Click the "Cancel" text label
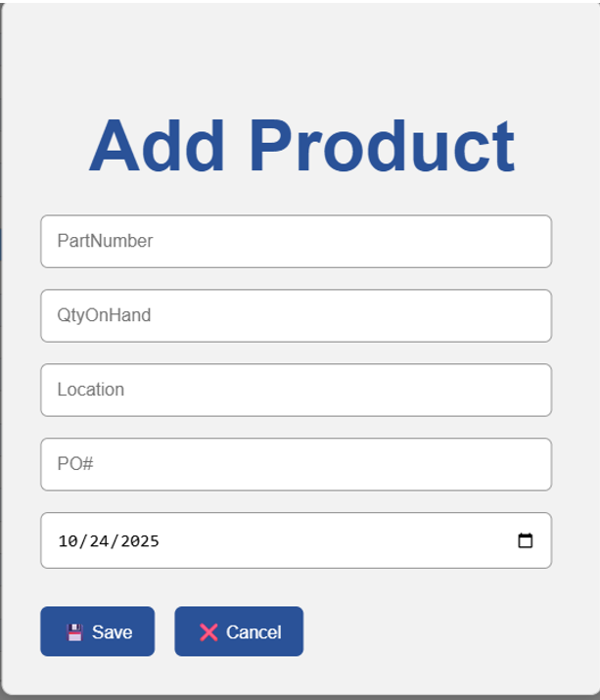 [x=254, y=632]
